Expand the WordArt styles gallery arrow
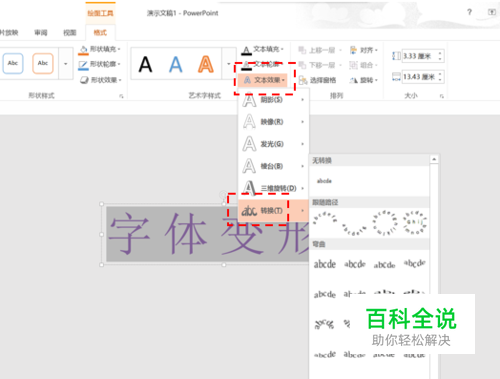The width and height of the screenshot is (500, 379). 229,63
